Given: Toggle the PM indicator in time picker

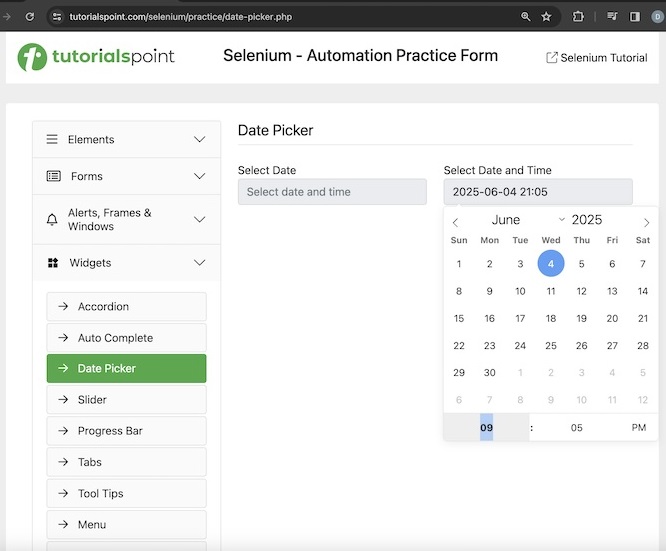Looking at the screenshot, I should click(638, 427).
